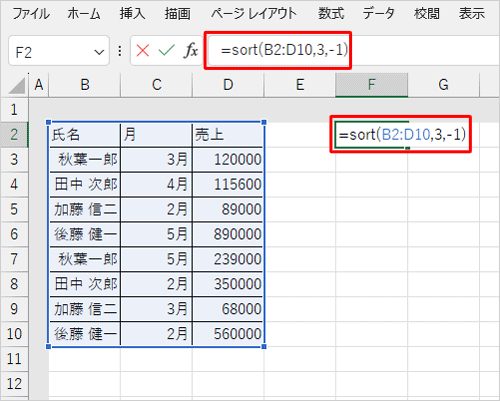Click the 4月 month cell
Image resolution: width=500 pixels, height=401 pixels.
pyautogui.click(x=157, y=185)
